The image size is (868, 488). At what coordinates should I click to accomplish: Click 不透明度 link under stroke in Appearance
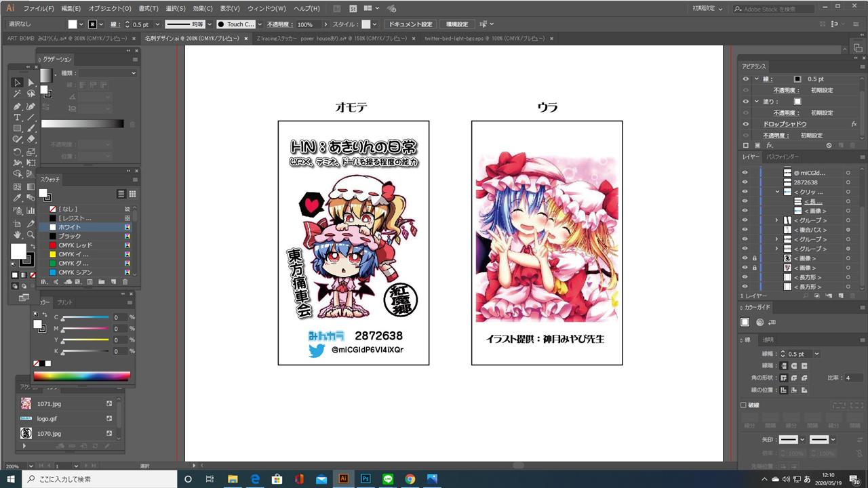pos(786,90)
